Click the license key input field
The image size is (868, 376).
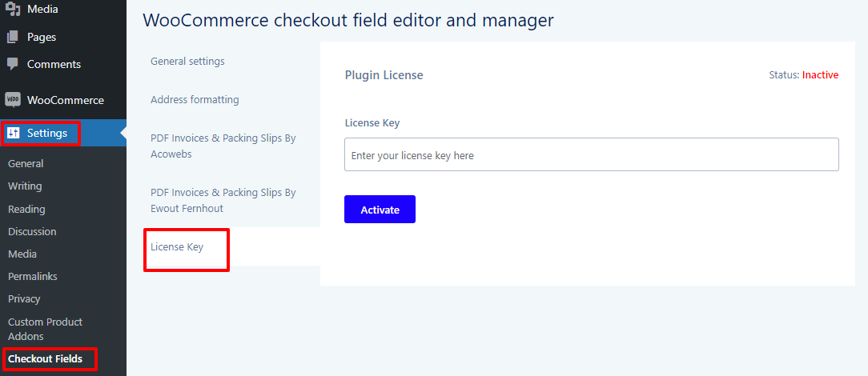(591, 155)
